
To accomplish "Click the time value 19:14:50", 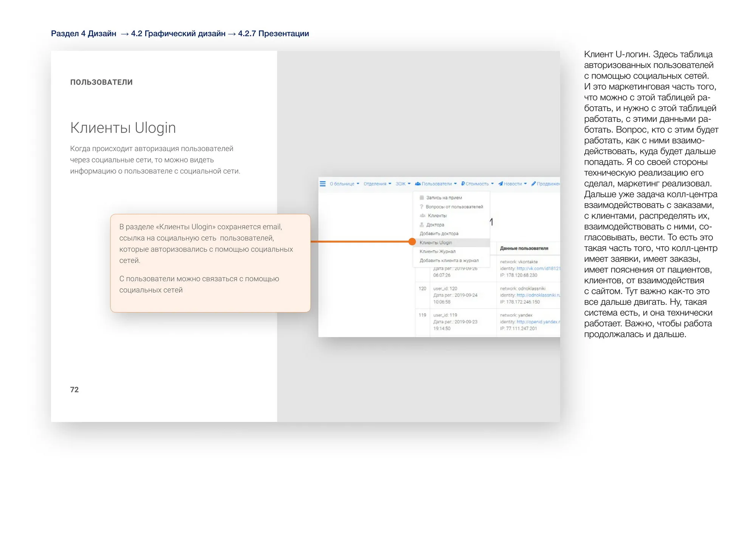I will [x=442, y=329].
